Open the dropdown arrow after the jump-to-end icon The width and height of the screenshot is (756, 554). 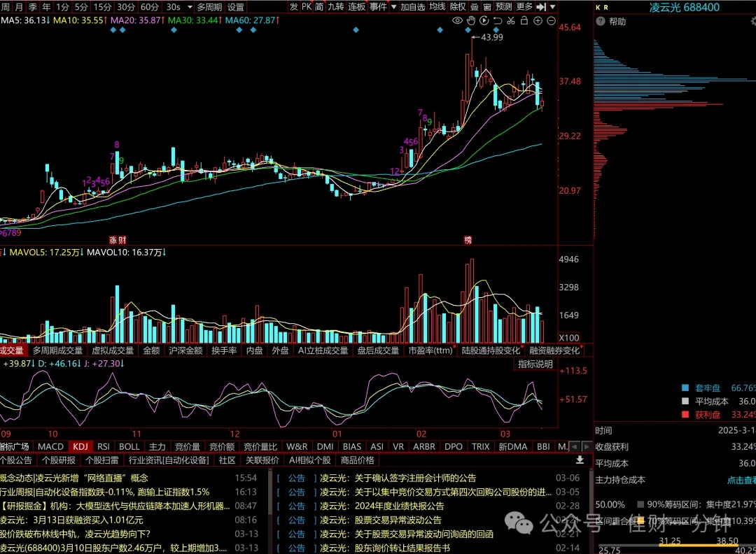[552, 7]
